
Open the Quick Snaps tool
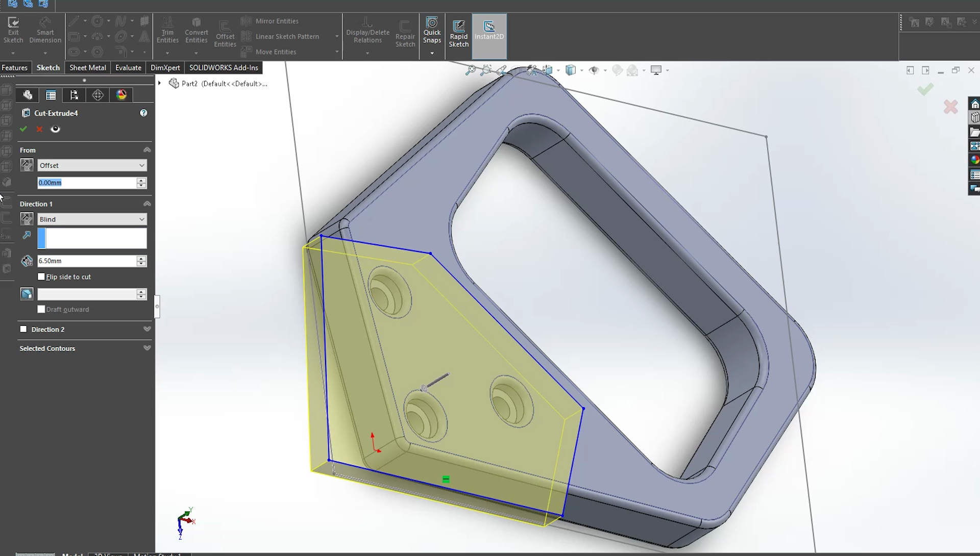(x=432, y=31)
